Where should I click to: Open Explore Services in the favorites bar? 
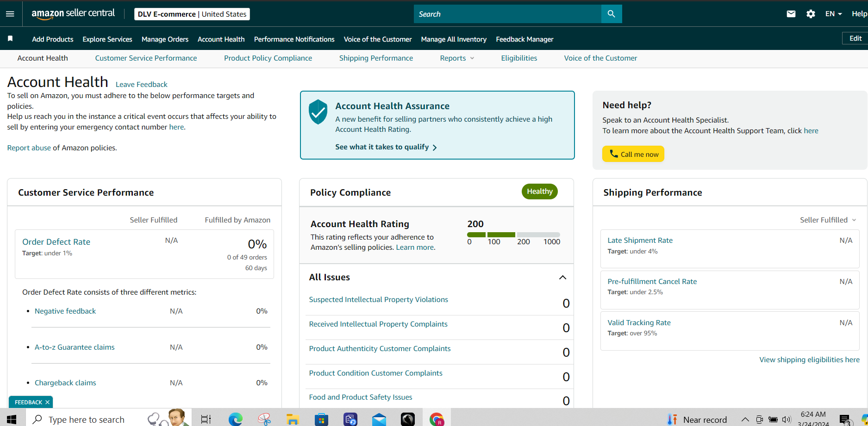(107, 39)
